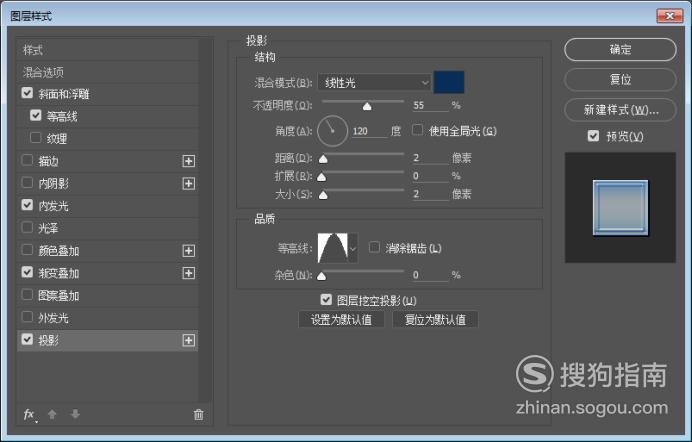Select 渐变叠加 effect label

pyautogui.click(x=59, y=273)
